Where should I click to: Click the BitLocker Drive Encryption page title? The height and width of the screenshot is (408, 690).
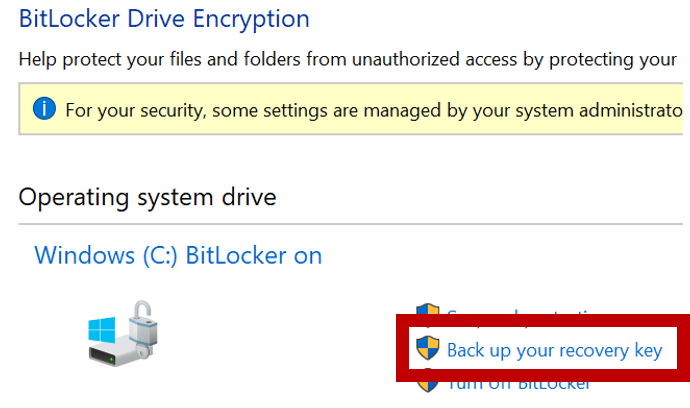[x=164, y=19]
